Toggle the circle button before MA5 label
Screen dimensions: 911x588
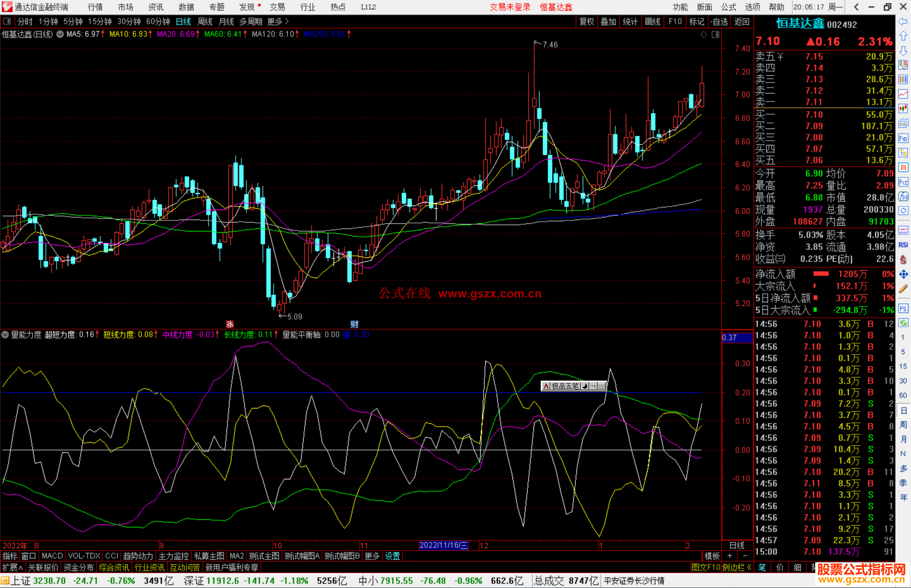coord(60,34)
